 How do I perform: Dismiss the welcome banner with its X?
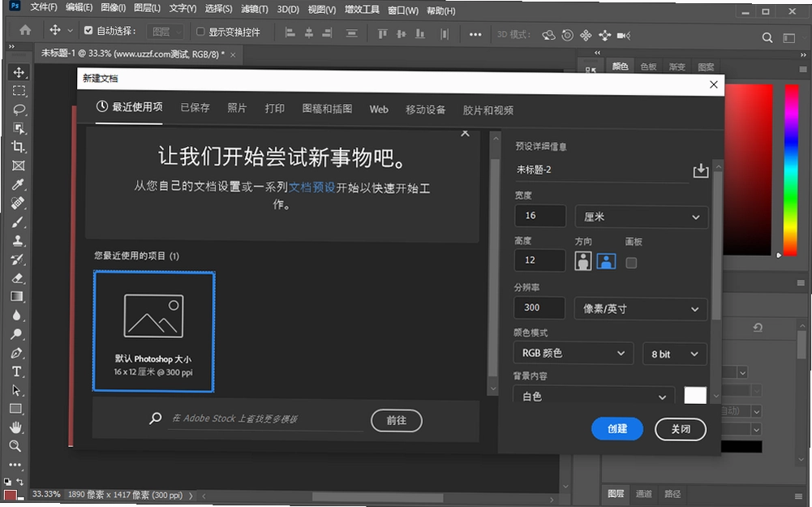(x=465, y=133)
